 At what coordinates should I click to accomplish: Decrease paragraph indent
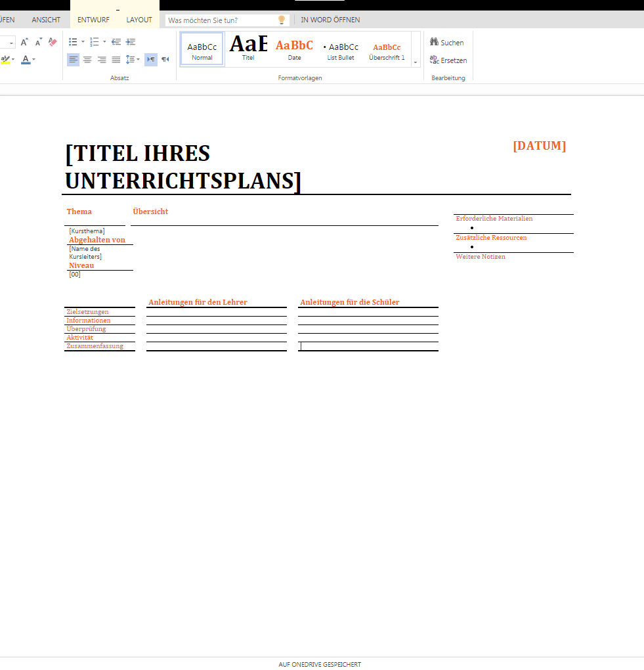116,42
